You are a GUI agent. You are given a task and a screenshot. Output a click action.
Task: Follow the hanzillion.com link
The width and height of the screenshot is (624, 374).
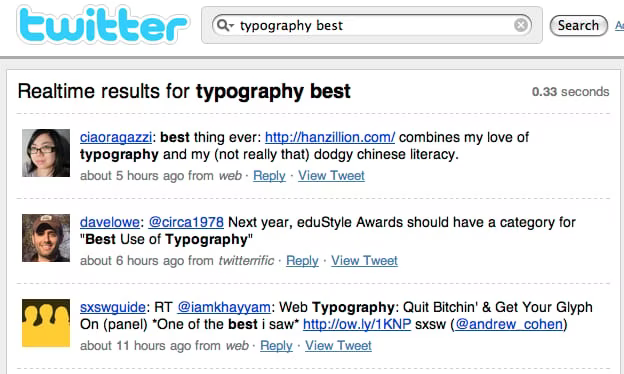(x=330, y=137)
